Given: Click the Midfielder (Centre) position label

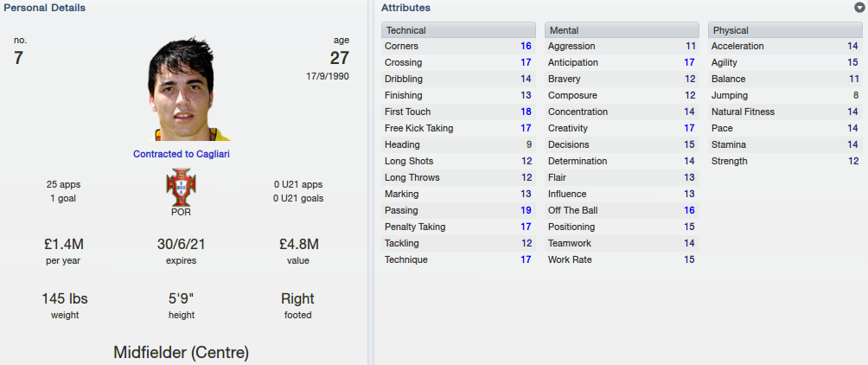Looking at the screenshot, I should point(181,352).
